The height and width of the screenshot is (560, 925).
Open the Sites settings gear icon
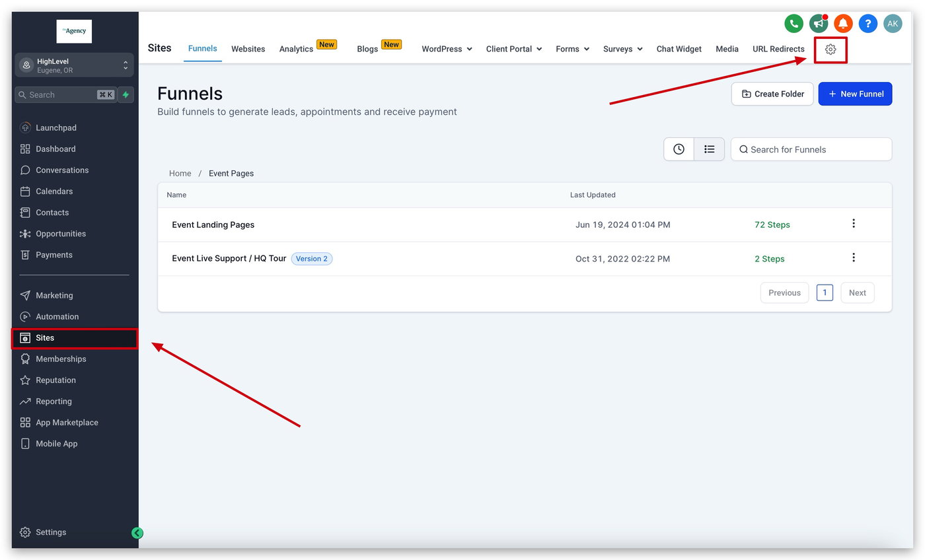831,49
